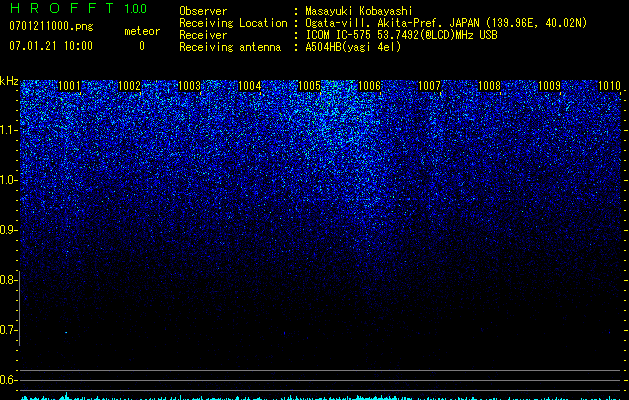Click the HROFFT title text
Image resolution: width=629 pixels, height=400 pixels.
point(62,8)
